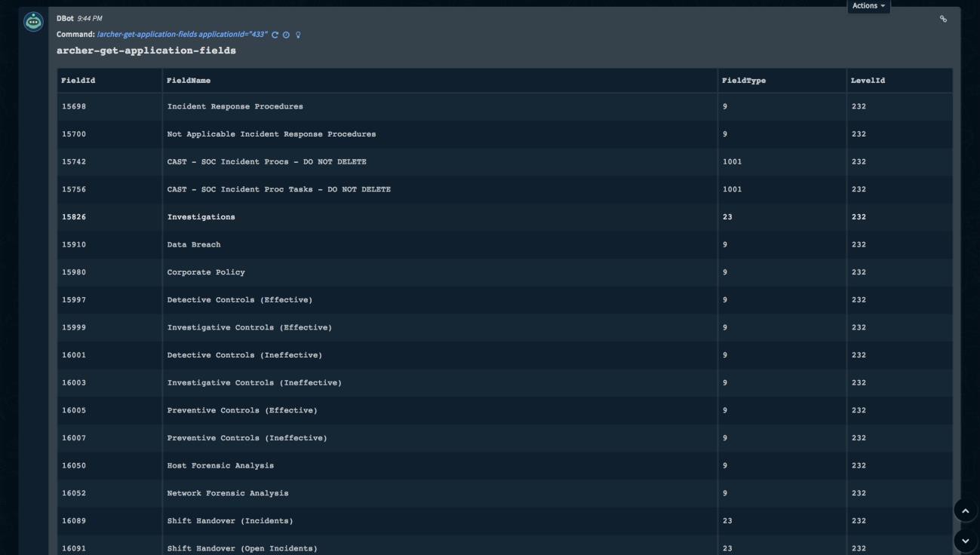The image size is (980, 555).
Task: Click FieldType 1001 in row 15756
Action: [x=732, y=189]
